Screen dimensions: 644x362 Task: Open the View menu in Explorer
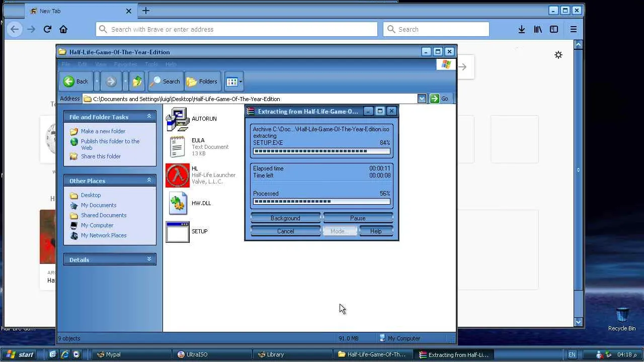click(x=101, y=64)
